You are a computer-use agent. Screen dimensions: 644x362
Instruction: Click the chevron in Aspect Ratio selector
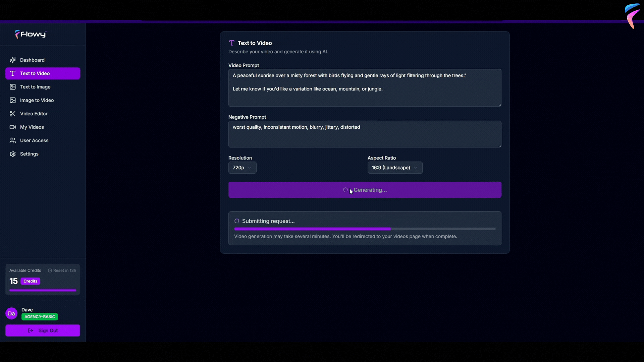pos(416,168)
